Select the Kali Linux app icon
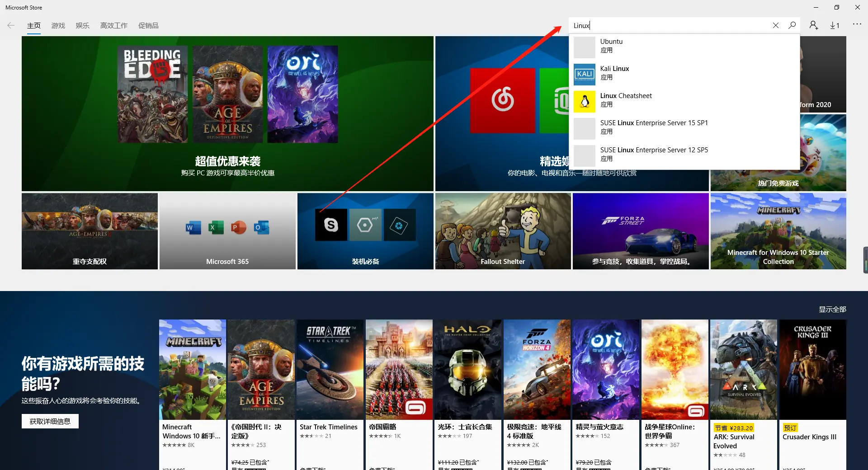 585,74
